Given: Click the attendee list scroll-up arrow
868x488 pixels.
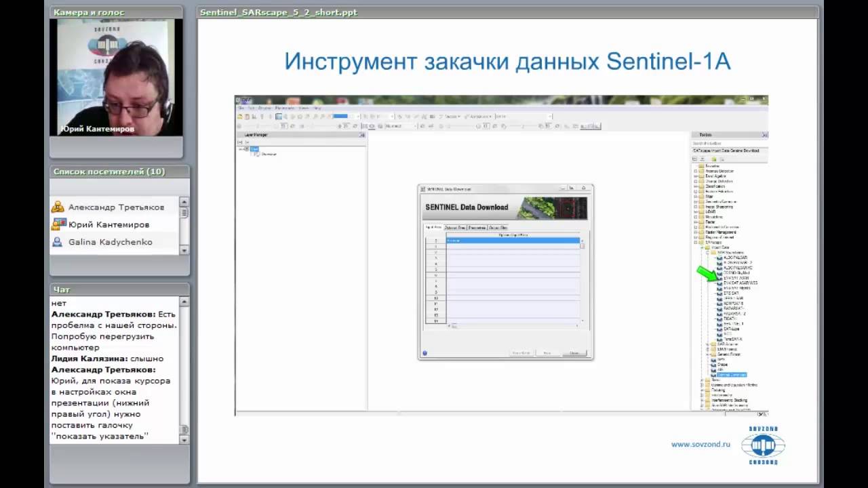Looking at the screenshot, I should pos(184,202).
